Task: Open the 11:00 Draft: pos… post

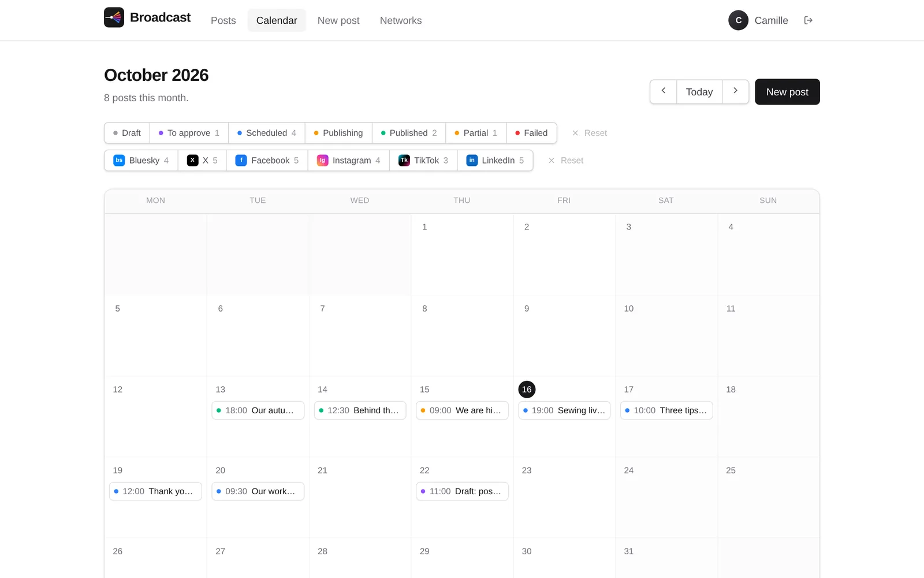Action: click(462, 491)
